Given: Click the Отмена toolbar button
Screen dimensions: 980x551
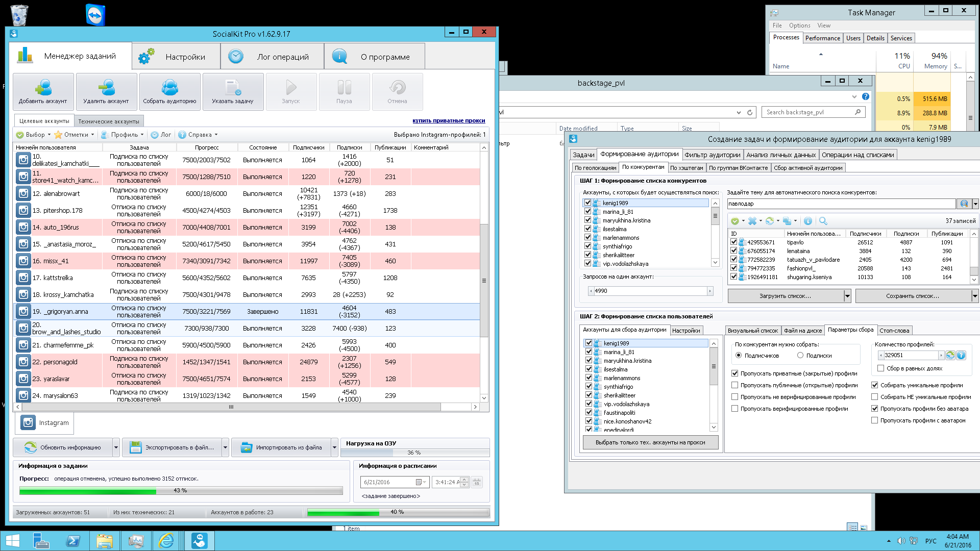Looking at the screenshot, I should coord(397,92).
